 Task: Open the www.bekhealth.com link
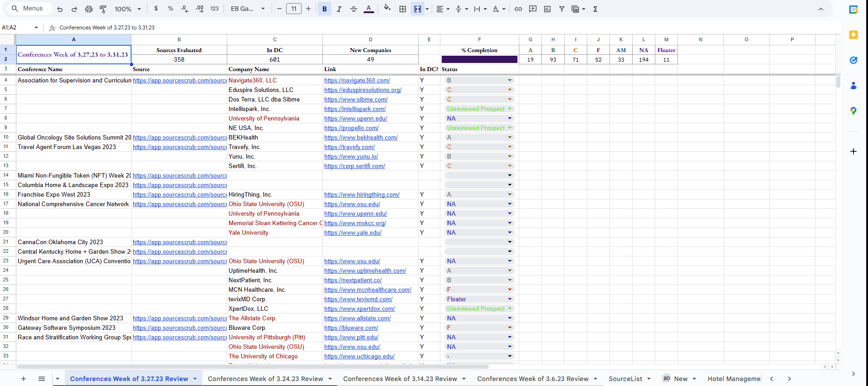point(361,138)
